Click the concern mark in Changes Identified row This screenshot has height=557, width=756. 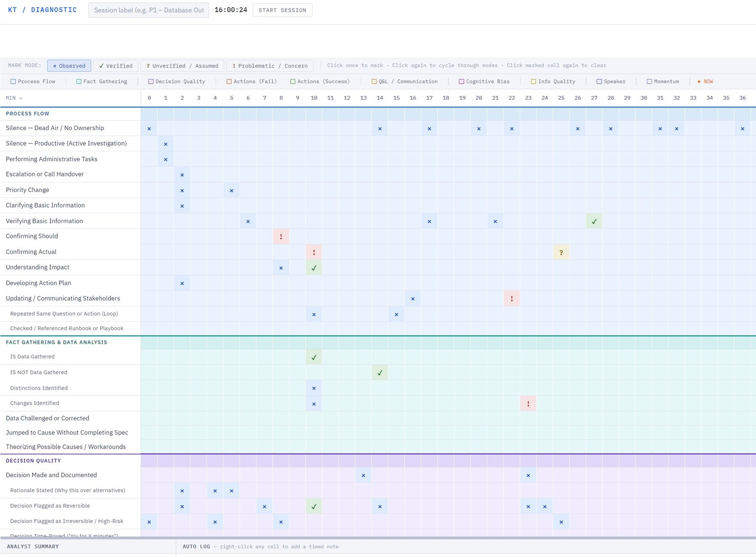click(x=528, y=403)
